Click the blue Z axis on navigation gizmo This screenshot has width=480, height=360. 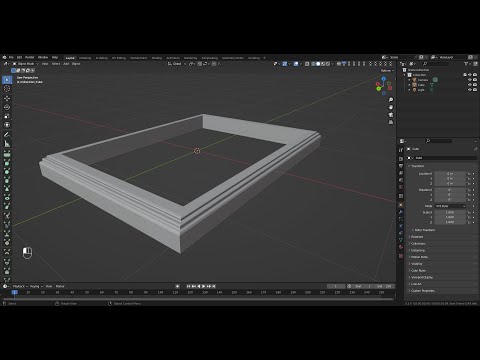point(384,79)
